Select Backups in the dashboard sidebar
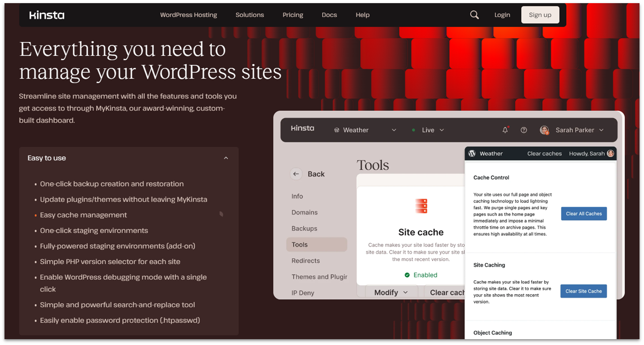Image resolution: width=644 pixels, height=345 pixels. pos(304,229)
